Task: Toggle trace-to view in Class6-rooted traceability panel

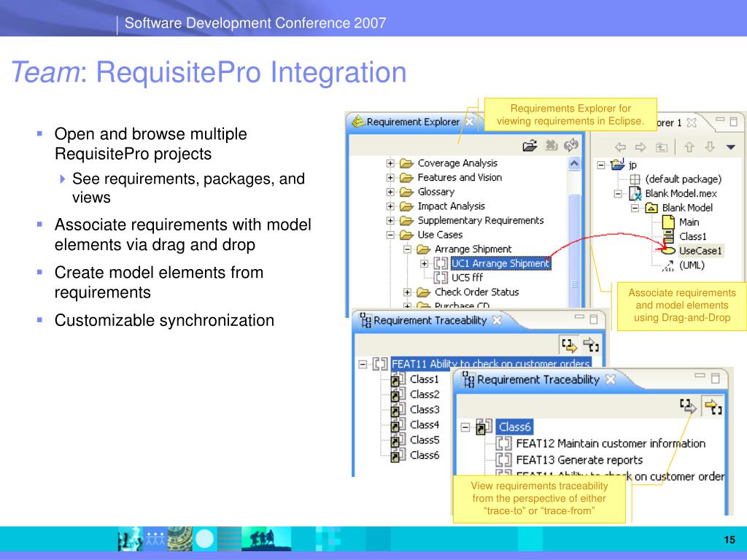Action: pyautogui.click(x=688, y=406)
